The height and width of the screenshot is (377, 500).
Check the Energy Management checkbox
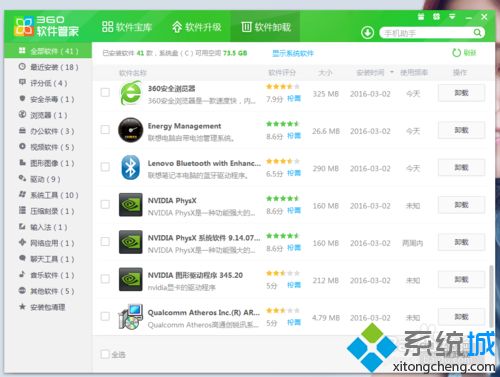(x=105, y=130)
